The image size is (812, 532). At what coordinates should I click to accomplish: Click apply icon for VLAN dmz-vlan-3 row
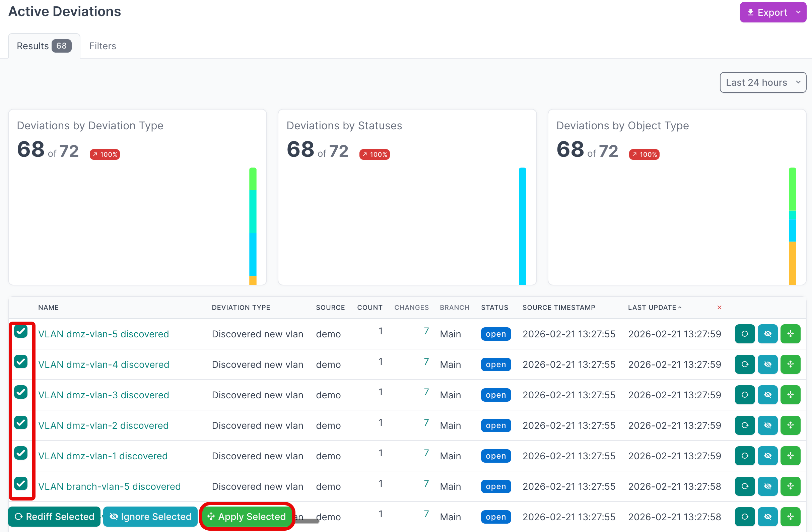[x=790, y=395]
